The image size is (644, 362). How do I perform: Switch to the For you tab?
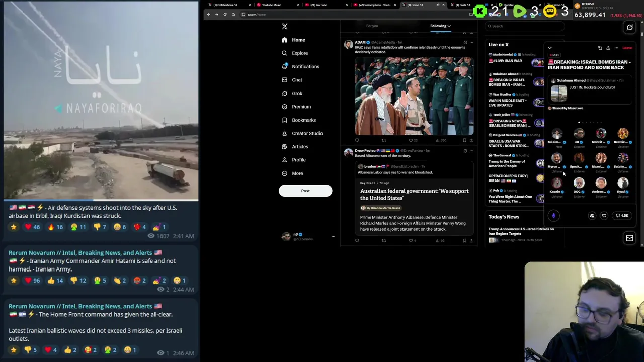pyautogui.click(x=372, y=26)
